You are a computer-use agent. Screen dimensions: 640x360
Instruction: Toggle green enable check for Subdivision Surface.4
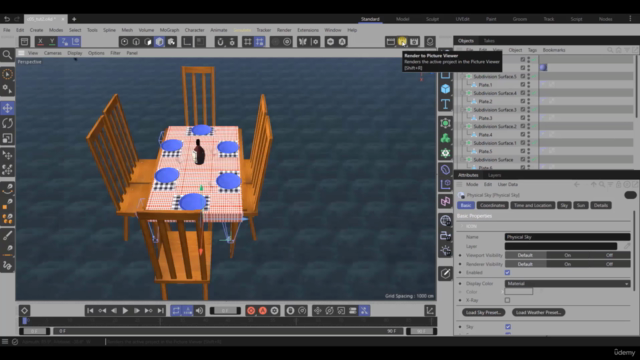click(534, 93)
